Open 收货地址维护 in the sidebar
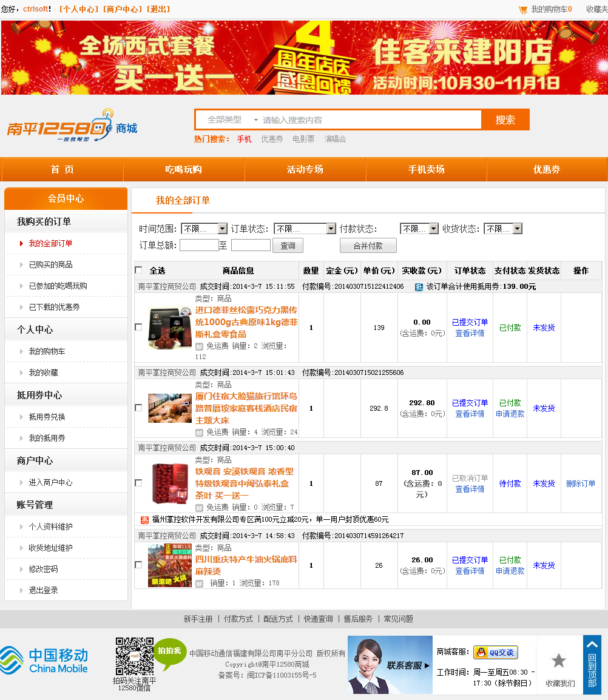Image resolution: width=608 pixels, height=700 pixels. pos(50,548)
